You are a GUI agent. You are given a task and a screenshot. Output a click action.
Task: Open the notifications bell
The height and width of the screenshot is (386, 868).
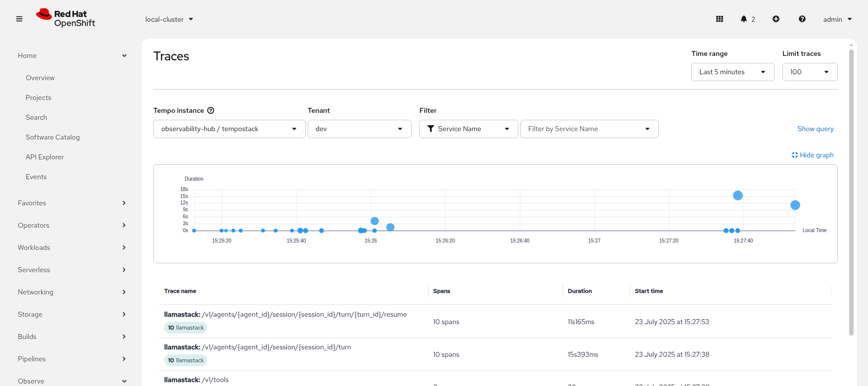click(747, 19)
